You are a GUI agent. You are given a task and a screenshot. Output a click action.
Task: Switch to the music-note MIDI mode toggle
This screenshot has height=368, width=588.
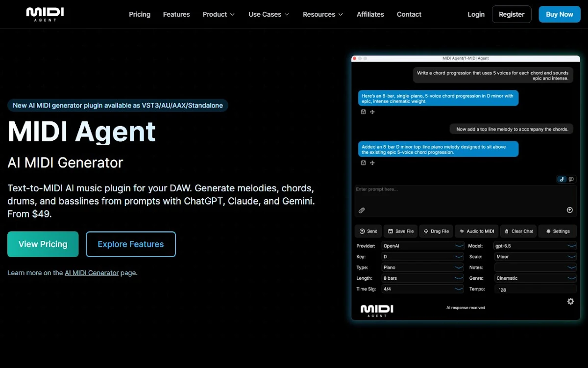pos(562,179)
